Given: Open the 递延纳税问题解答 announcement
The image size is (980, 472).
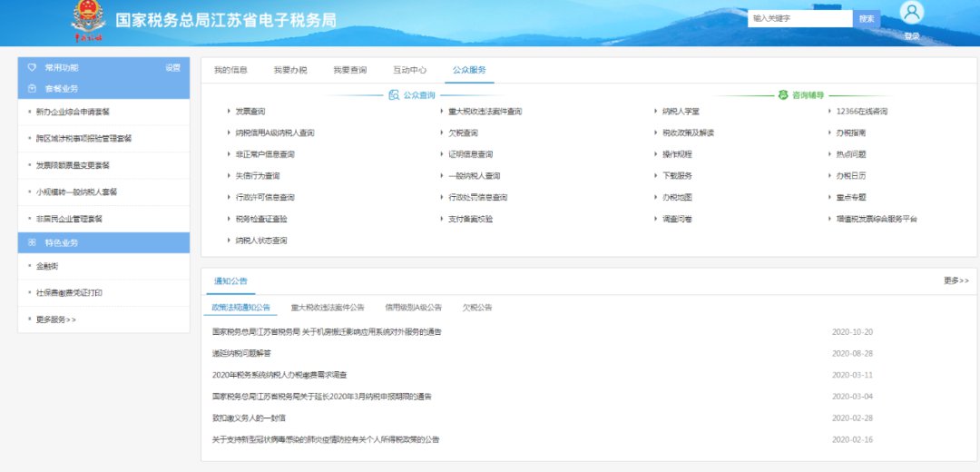Looking at the screenshot, I should tap(241, 353).
